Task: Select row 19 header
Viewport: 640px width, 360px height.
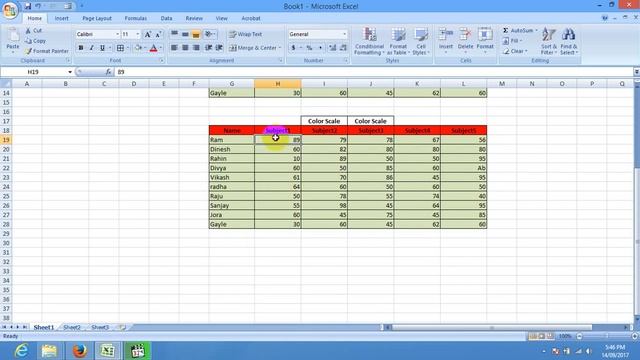Action: coord(6,140)
